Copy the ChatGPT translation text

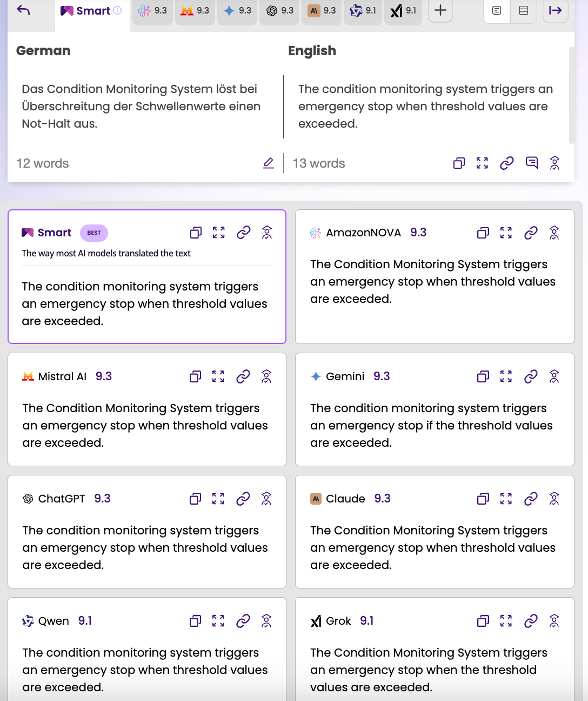tap(195, 499)
